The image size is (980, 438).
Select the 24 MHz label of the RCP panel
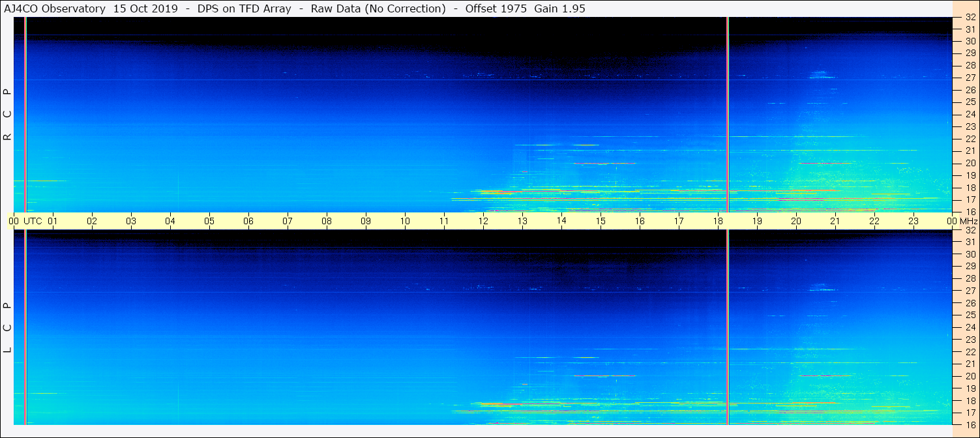click(x=970, y=114)
